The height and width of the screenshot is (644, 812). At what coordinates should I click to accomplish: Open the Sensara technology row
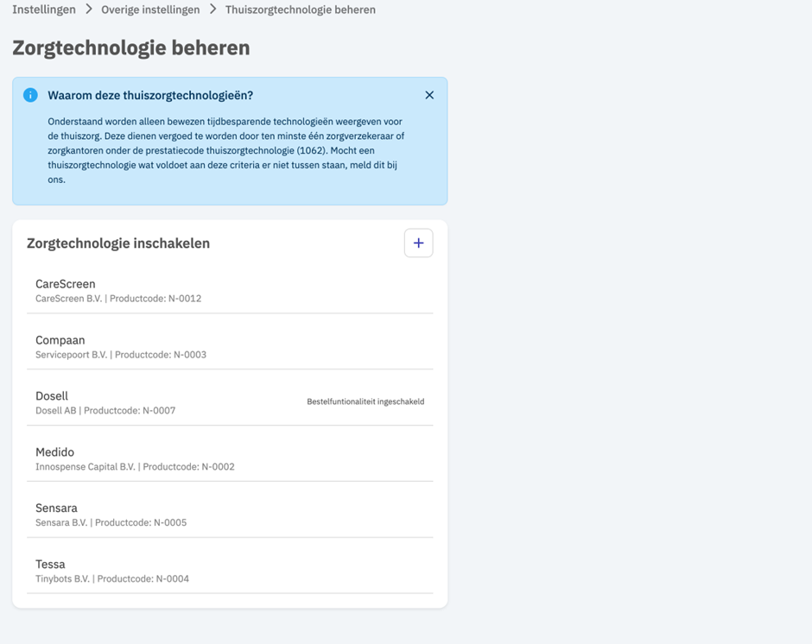(x=230, y=515)
